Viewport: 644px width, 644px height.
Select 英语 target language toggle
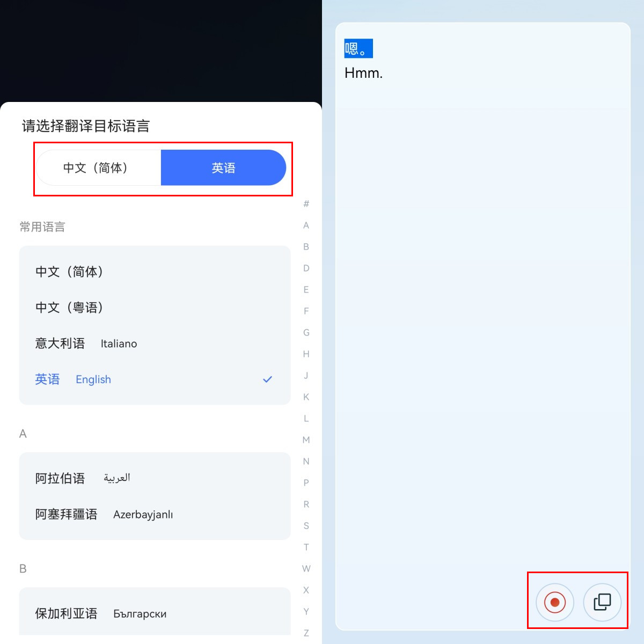223,168
